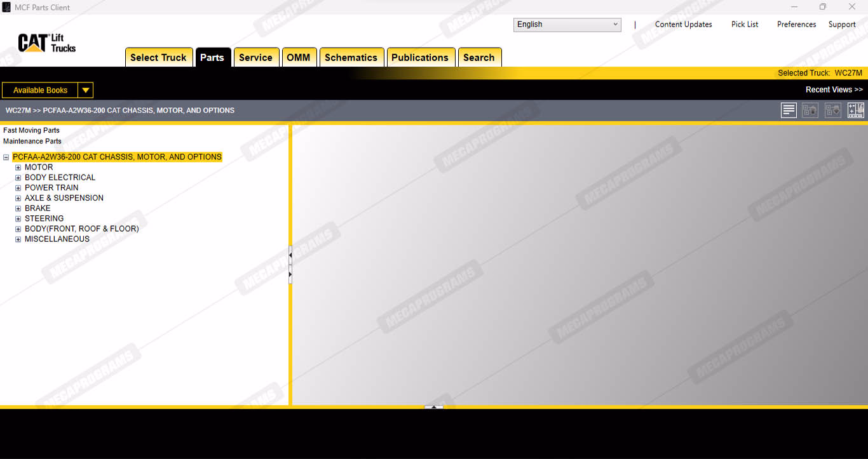Image resolution: width=868 pixels, height=459 pixels.
Task: Open the Pick List link
Action: (x=745, y=25)
